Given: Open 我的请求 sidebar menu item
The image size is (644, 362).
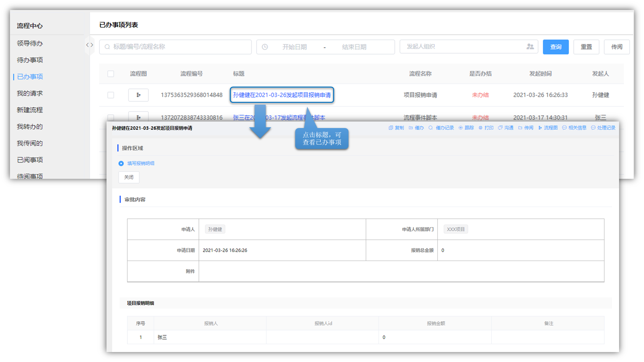Looking at the screenshot, I should pyautogui.click(x=30, y=93).
